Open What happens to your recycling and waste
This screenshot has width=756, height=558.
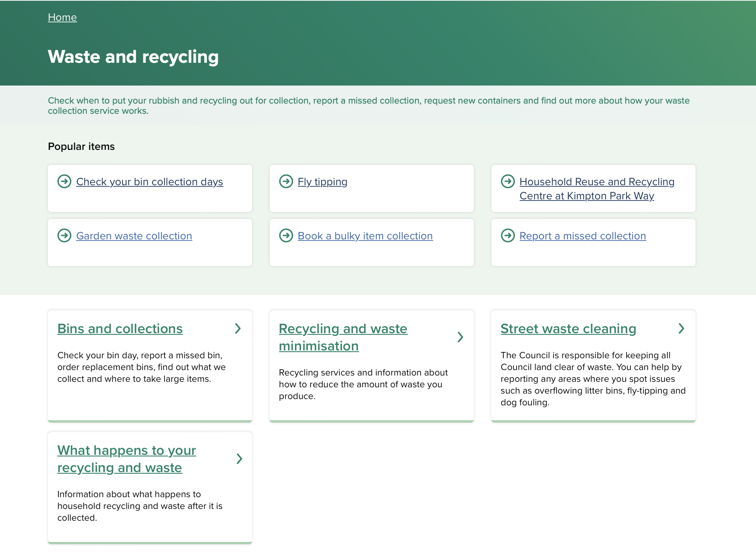pyautogui.click(x=126, y=459)
